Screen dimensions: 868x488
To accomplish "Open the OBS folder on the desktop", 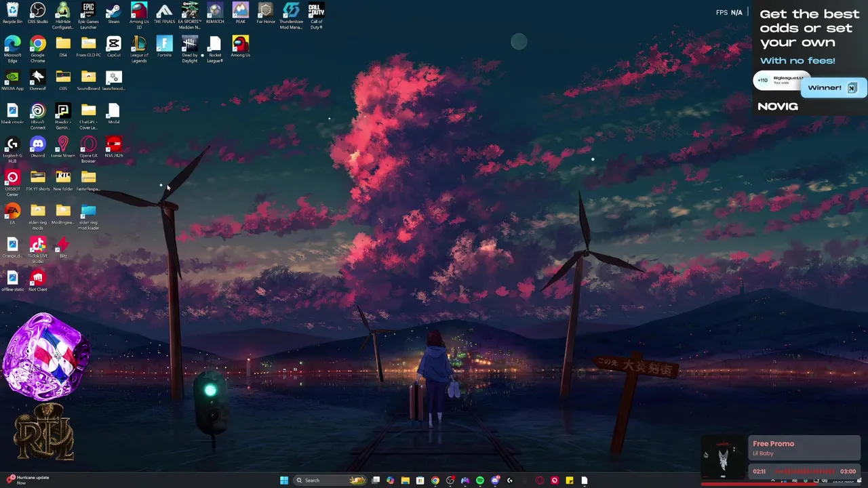I will pyautogui.click(x=63, y=81).
